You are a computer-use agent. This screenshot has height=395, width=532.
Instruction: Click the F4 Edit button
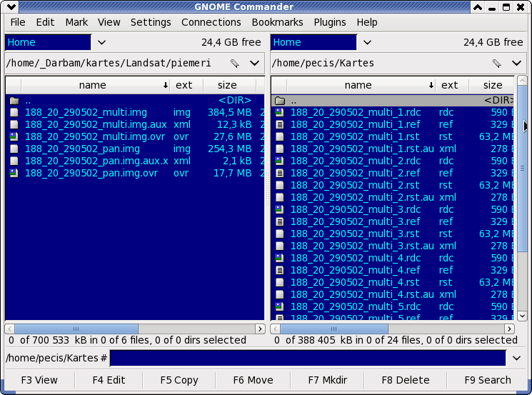click(109, 380)
